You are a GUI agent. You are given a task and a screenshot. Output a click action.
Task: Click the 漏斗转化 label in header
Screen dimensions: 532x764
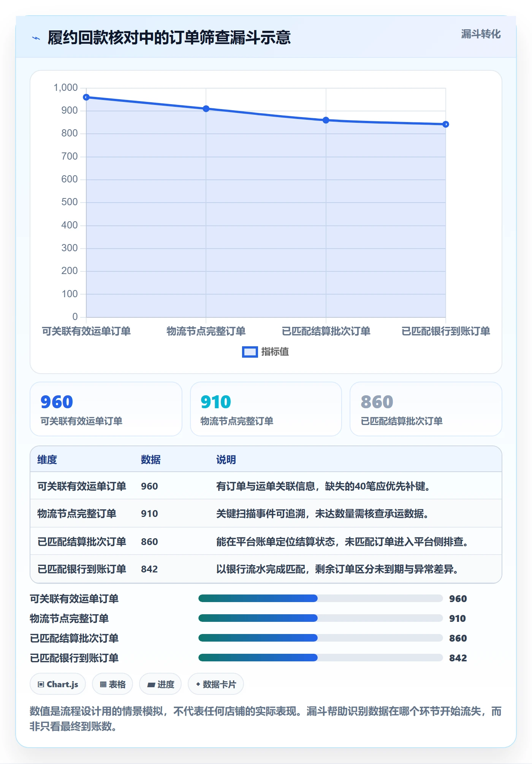tap(481, 34)
